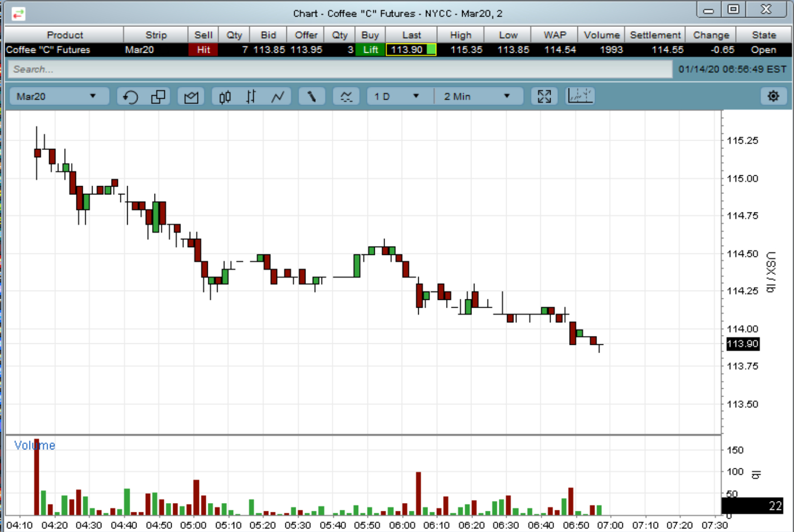The image size is (794, 532).
Task: Select the draw line tool
Action: point(312,97)
